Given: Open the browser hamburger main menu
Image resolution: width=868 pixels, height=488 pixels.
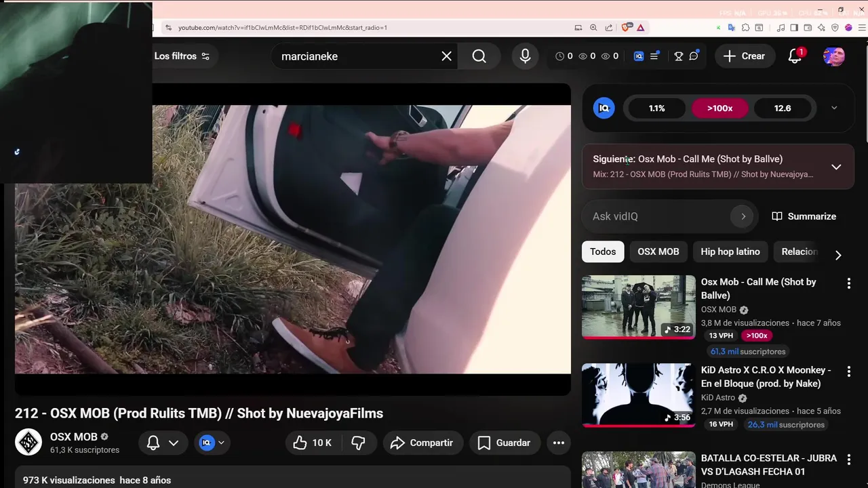Looking at the screenshot, I should pyautogui.click(x=862, y=28).
